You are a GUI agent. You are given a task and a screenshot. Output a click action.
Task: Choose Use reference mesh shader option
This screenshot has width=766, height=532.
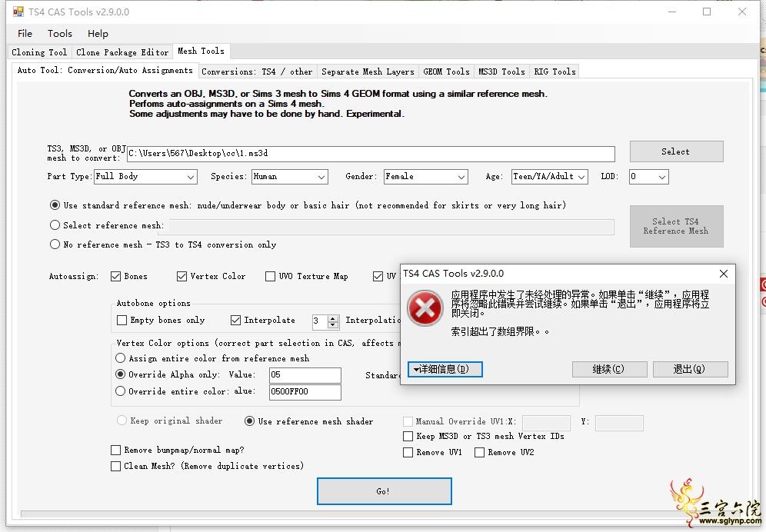click(250, 421)
